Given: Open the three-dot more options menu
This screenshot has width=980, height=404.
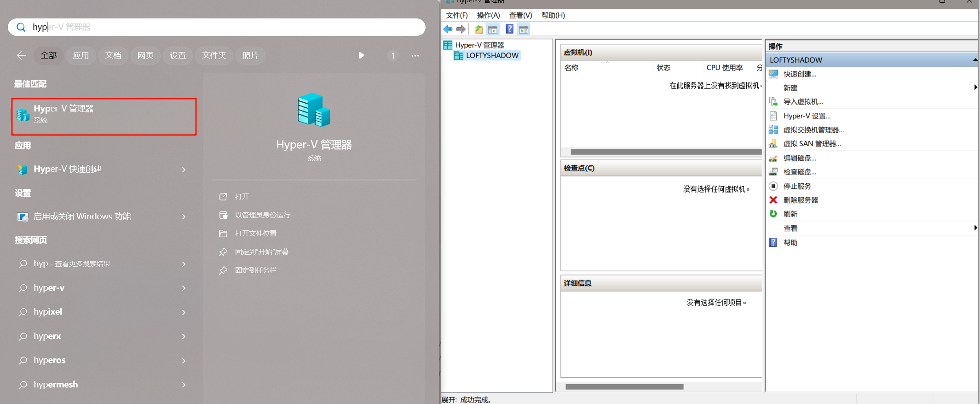Looking at the screenshot, I should pos(415,56).
